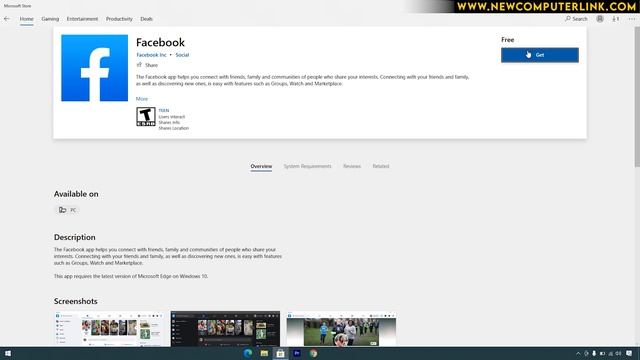Click the microphone tray icon

[x=594, y=353]
